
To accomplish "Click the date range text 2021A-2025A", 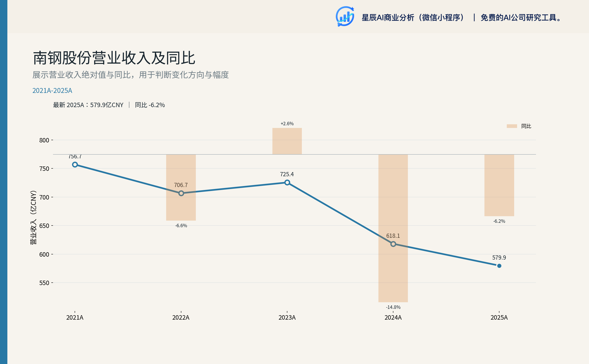I will pos(52,91).
